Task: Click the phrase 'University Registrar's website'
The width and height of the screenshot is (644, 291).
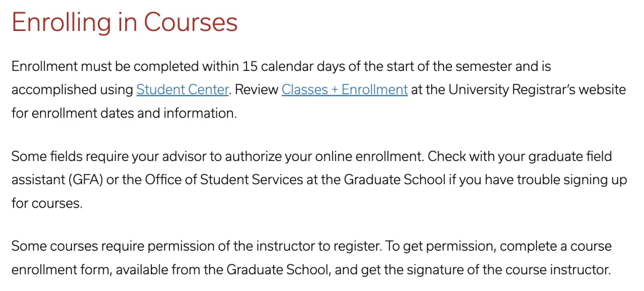Action: click(537, 89)
